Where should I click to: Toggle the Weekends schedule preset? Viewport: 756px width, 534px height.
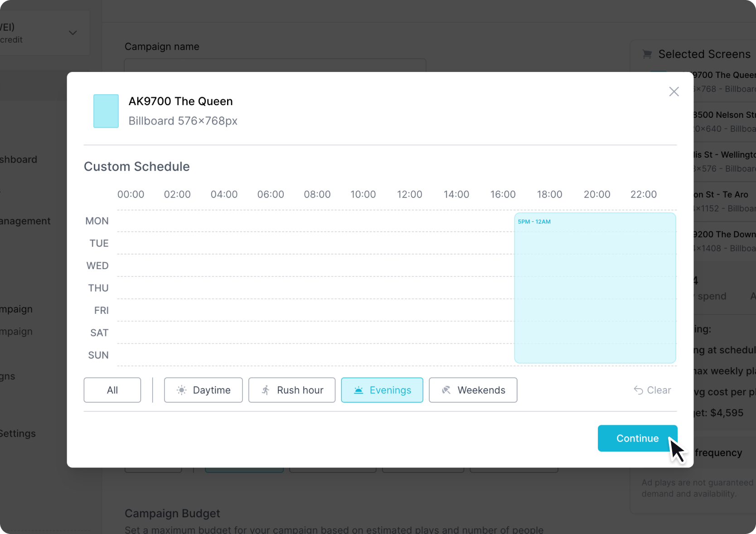(473, 390)
